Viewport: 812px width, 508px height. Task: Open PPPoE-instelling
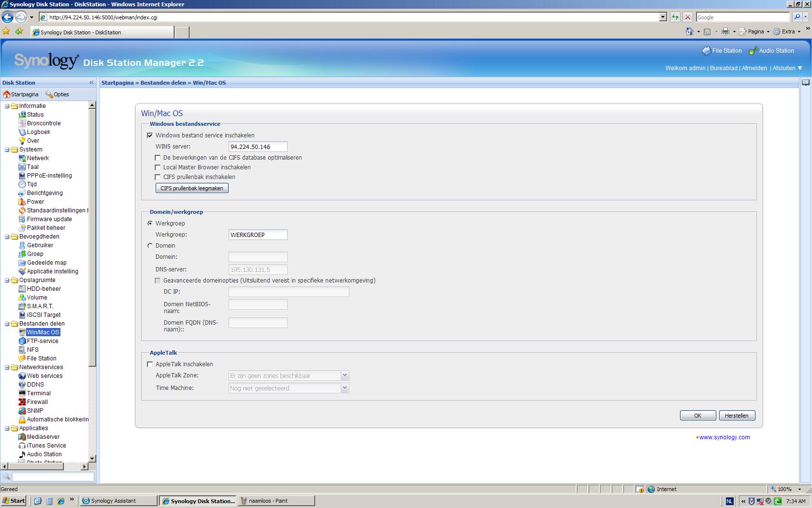coord(49,176)
